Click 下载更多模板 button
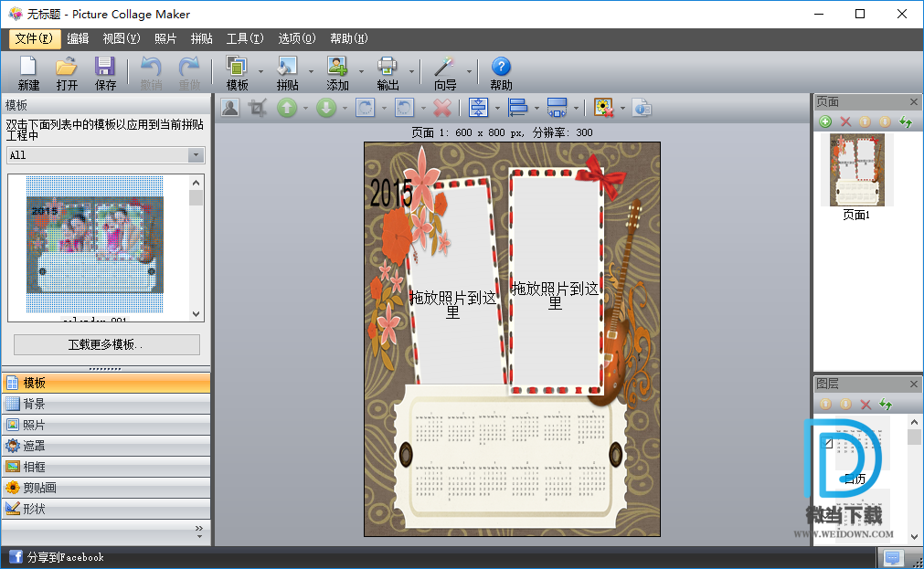924x569 pixels. point(107,344)
